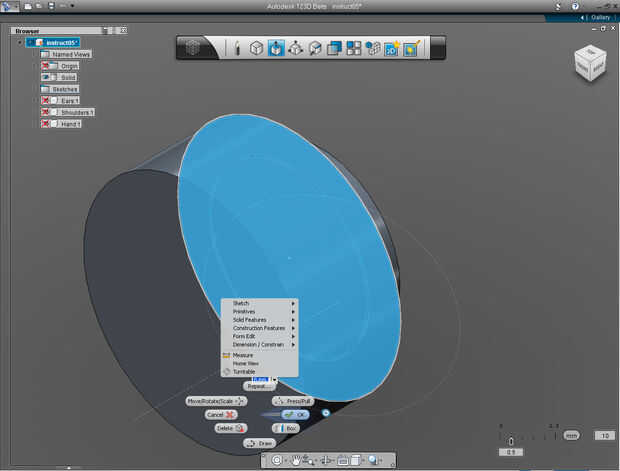Open the dark 123D application menu cube
620x471 pixels.
coord(193,48)
